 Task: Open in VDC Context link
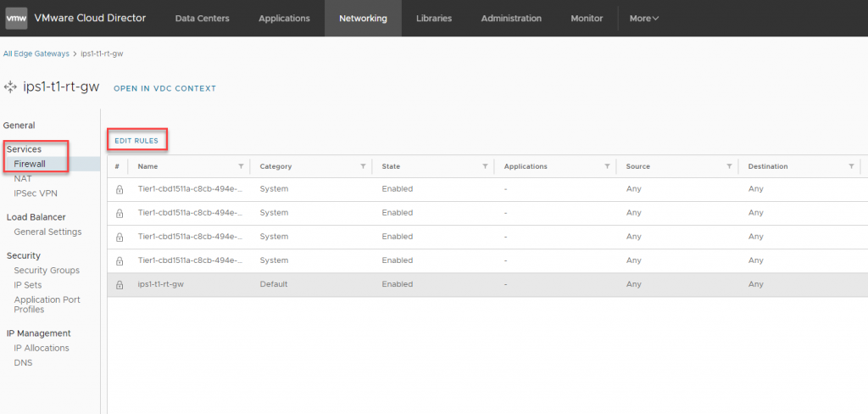tap(164, 88)
